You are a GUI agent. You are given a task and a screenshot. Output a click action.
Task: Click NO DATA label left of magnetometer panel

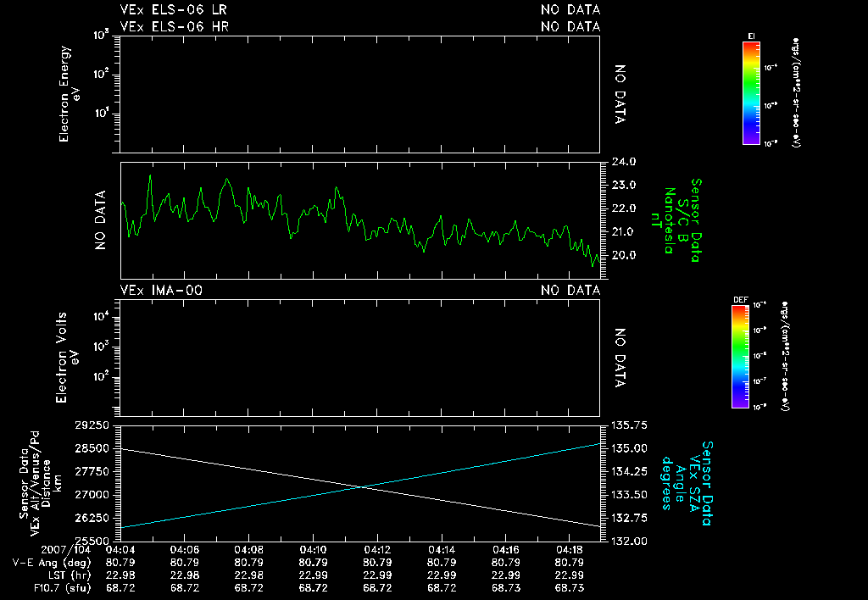(x=100, y=220)
